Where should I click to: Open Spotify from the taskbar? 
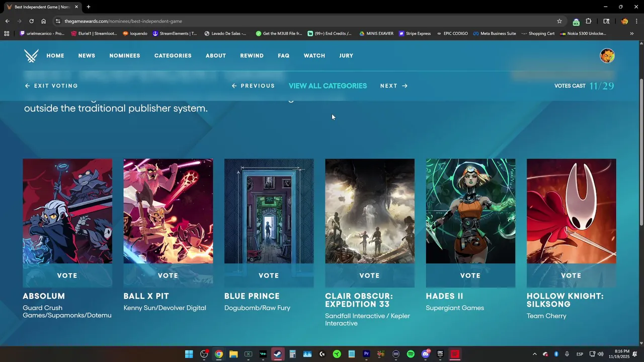(x=411, y=354)
